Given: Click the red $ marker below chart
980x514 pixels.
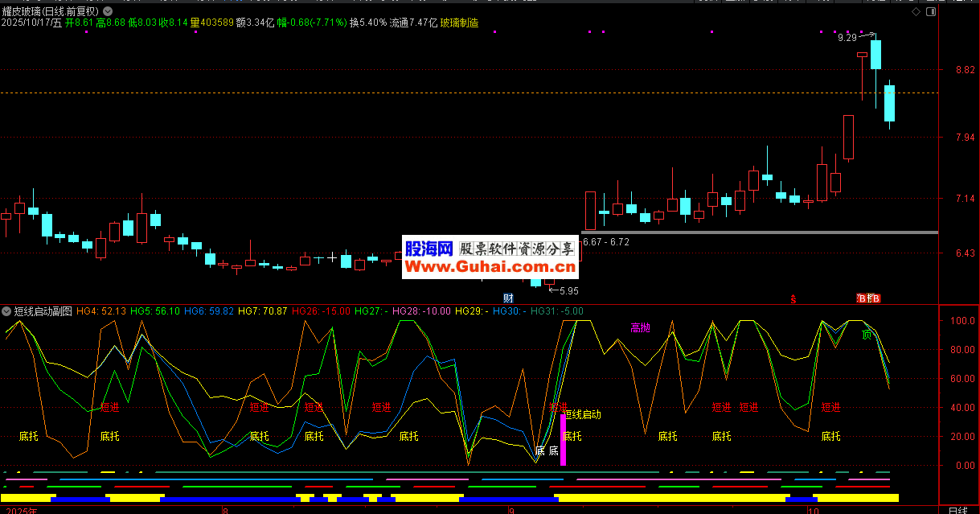Looking at the screenshot, I should (x=793, y=299).
